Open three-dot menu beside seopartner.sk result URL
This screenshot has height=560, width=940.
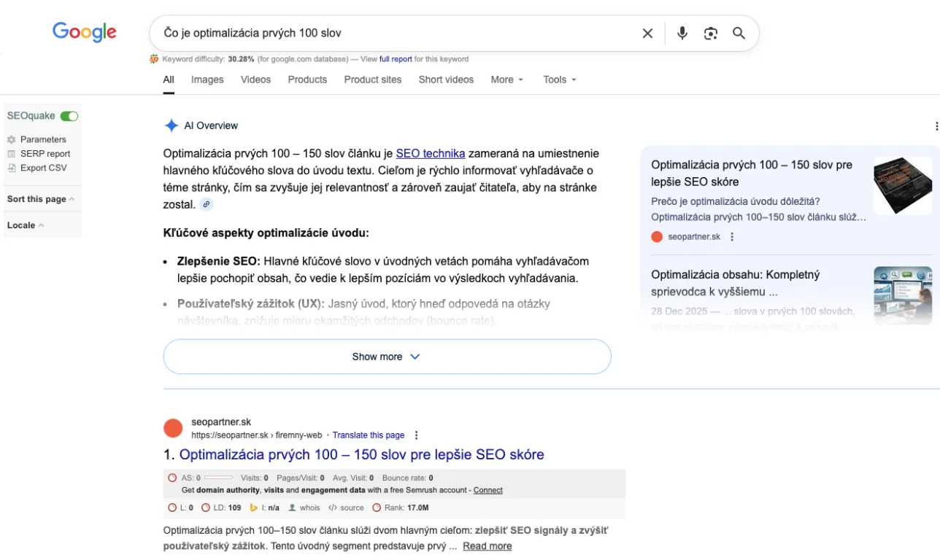(417, 435)
